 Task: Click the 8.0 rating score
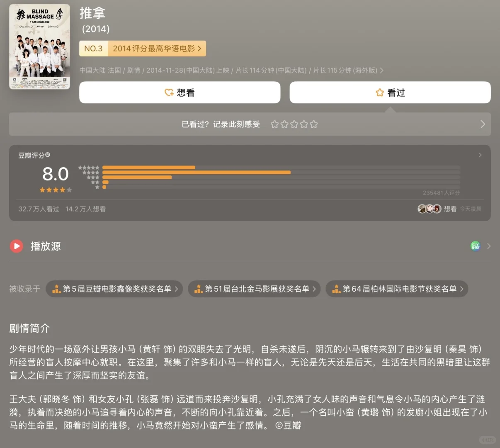coord(56,174)
